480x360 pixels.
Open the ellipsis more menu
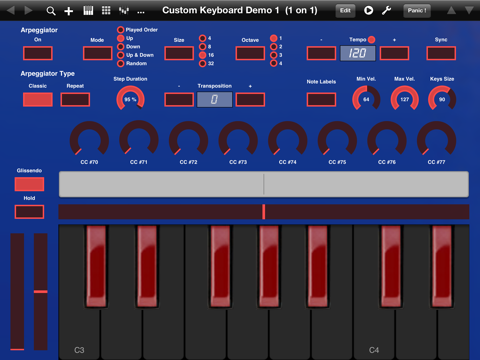point(141,12)
